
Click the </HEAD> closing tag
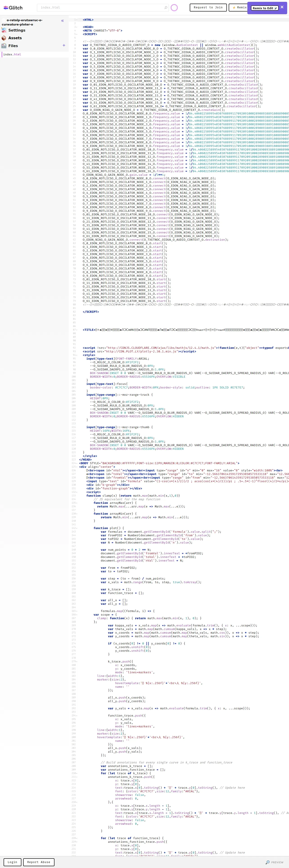pos(86,460)
